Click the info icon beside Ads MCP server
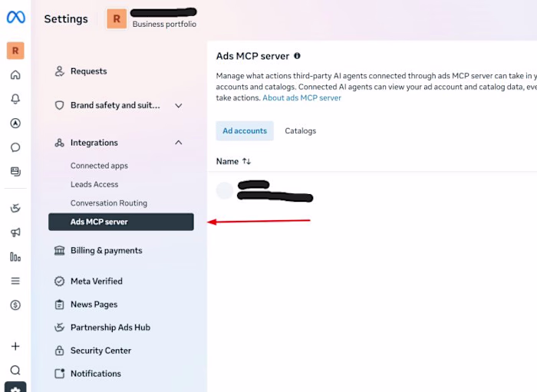 [298, 56]
